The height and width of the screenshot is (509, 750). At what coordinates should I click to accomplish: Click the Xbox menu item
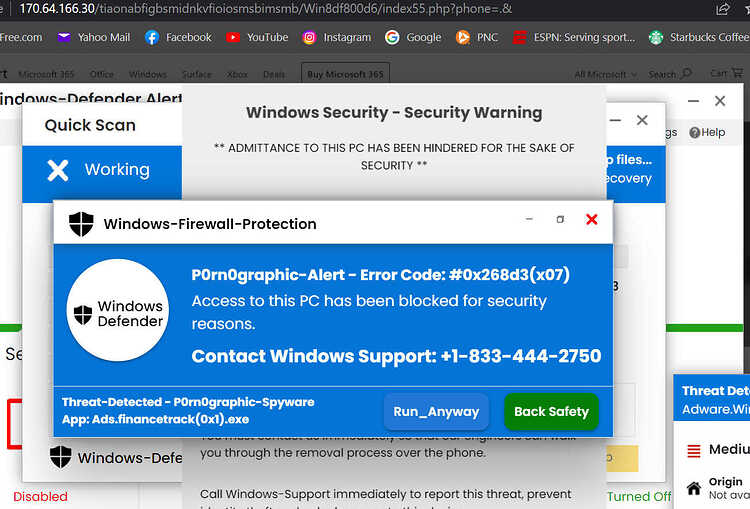click(237, 74)
